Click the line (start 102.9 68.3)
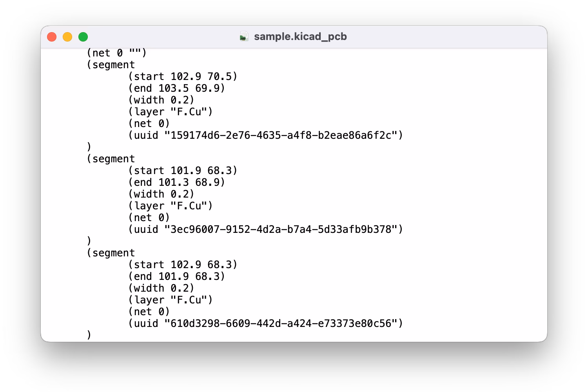The height and width of the screenshot is (392, 588). click(183, 265)
